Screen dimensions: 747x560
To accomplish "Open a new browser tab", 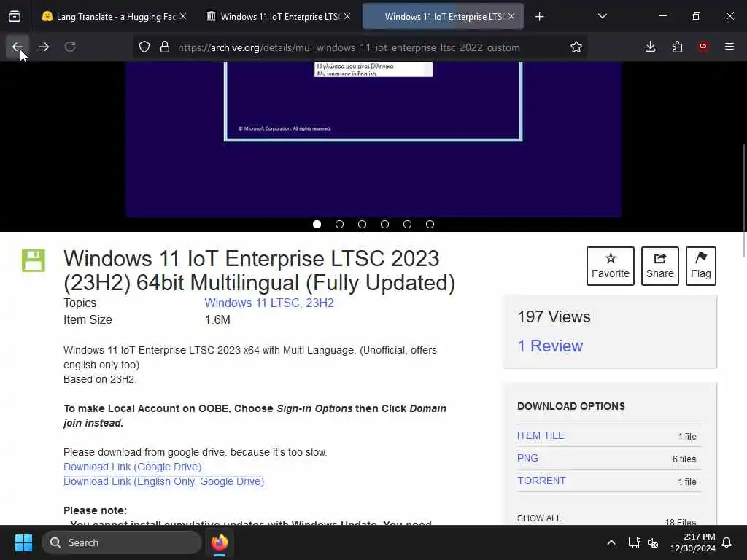I will 539,17.
